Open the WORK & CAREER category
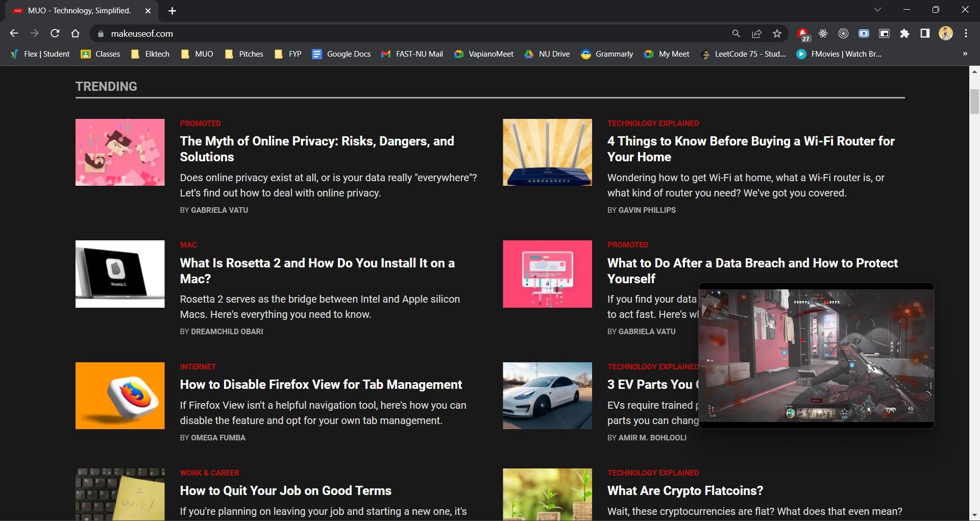This screenshot has height=521, width=980. point(209,473)
